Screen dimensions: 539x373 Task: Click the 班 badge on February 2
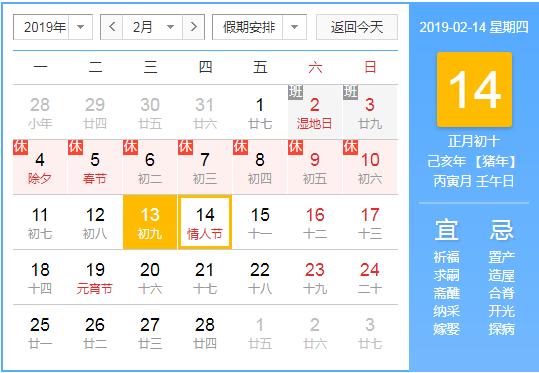(x=295, y=92)
